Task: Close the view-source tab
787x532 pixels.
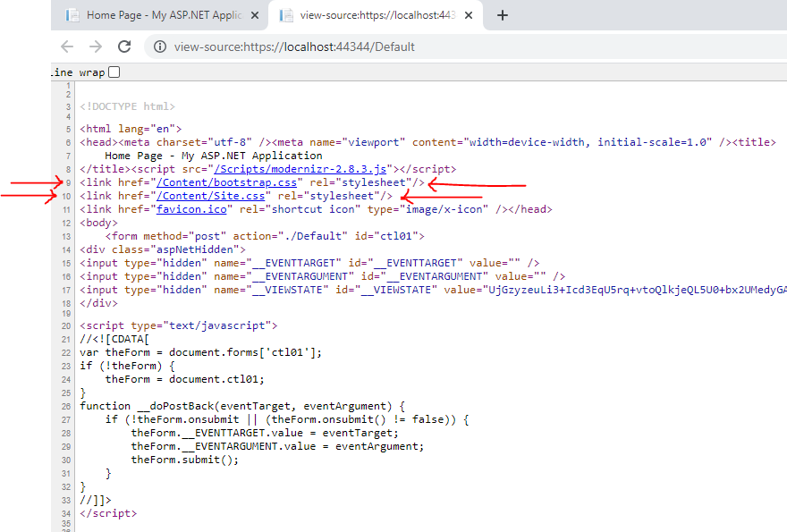Action: (x=469, y=15)
